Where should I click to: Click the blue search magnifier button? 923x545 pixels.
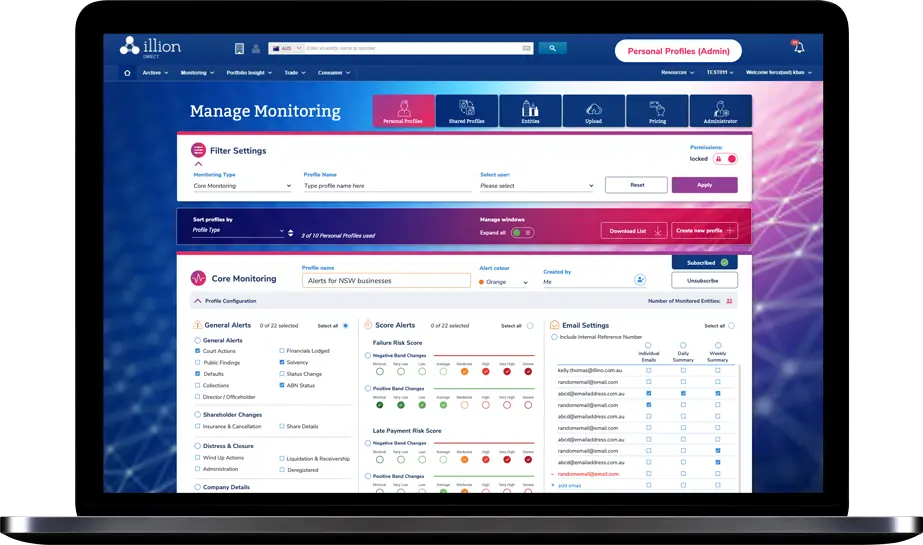(552, 48)
